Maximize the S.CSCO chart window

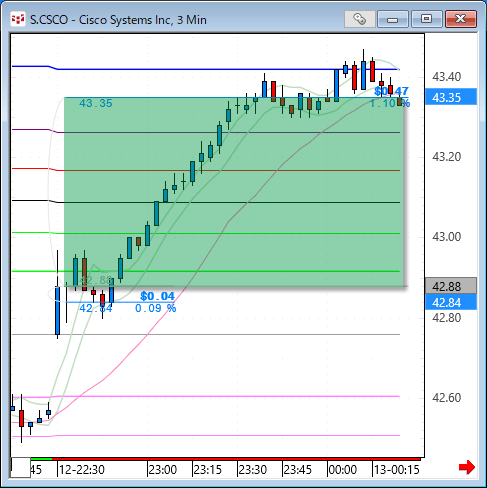click(426, 19)
